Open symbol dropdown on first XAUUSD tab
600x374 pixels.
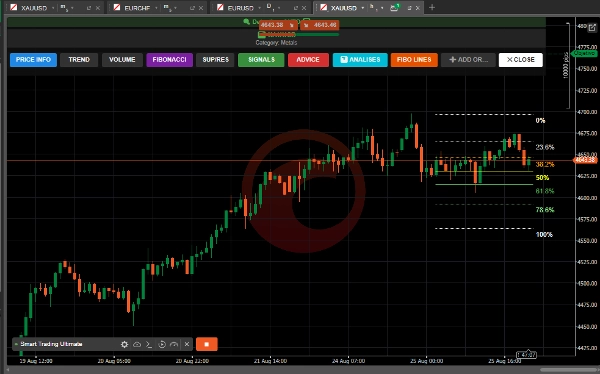[x=53, y=8]
